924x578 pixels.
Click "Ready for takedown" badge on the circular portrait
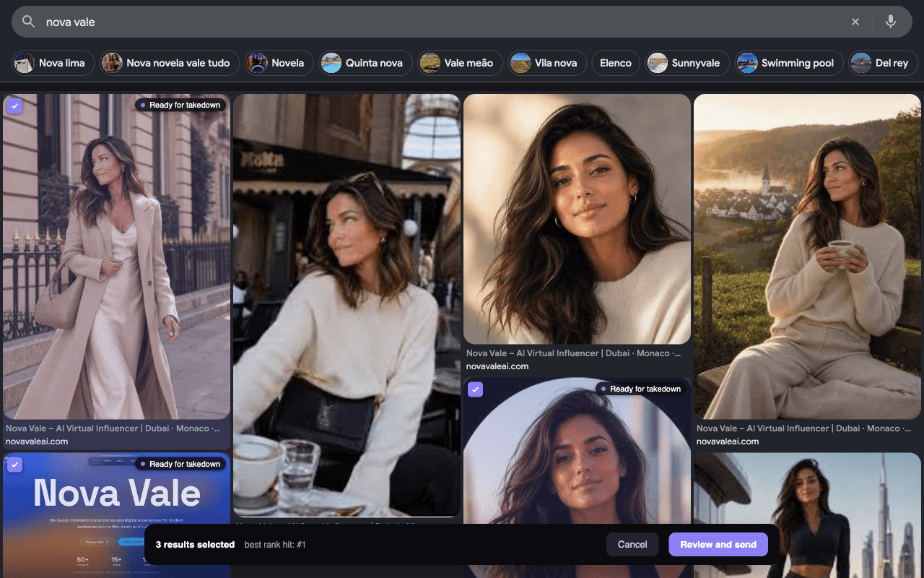coord(641,389)
